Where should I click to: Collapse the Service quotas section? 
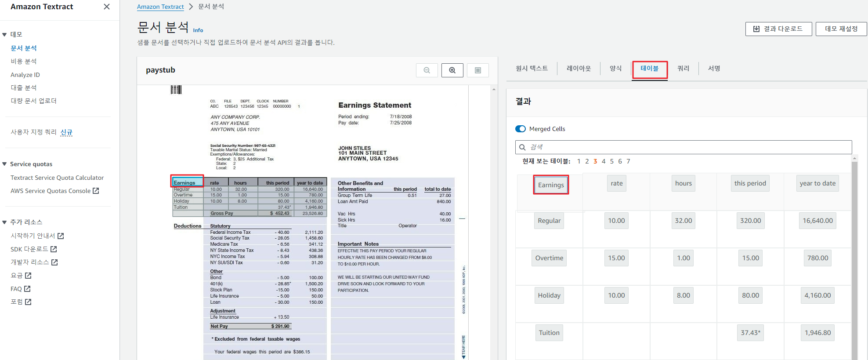pos(4,164)
